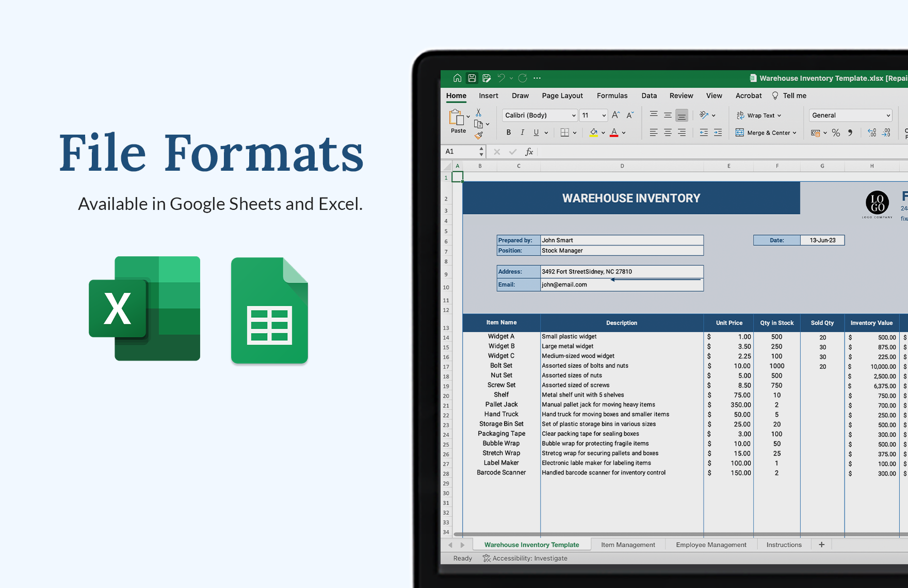
Task: Open the font name dropdown
Action: click(574, 115)
